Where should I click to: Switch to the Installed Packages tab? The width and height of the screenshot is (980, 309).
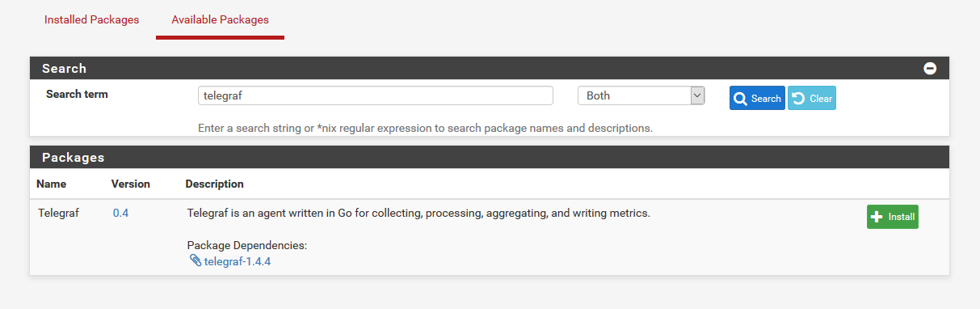(91, 19)
